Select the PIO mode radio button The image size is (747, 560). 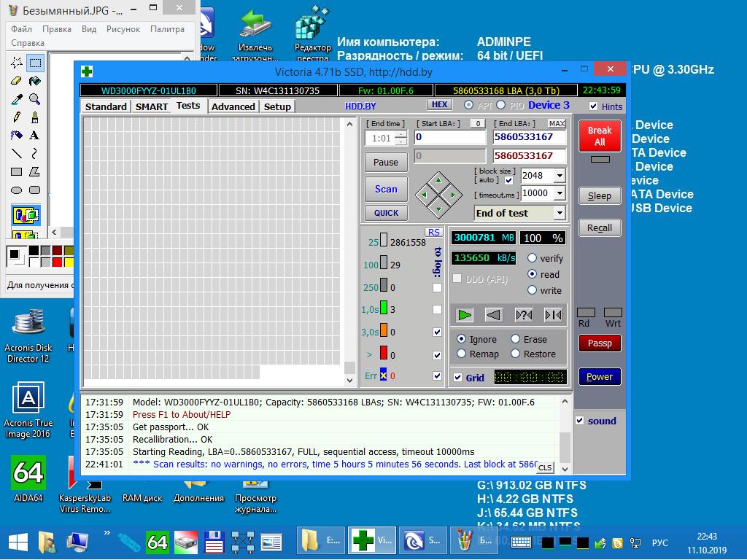pyautogui.click(x=500, y=105)
